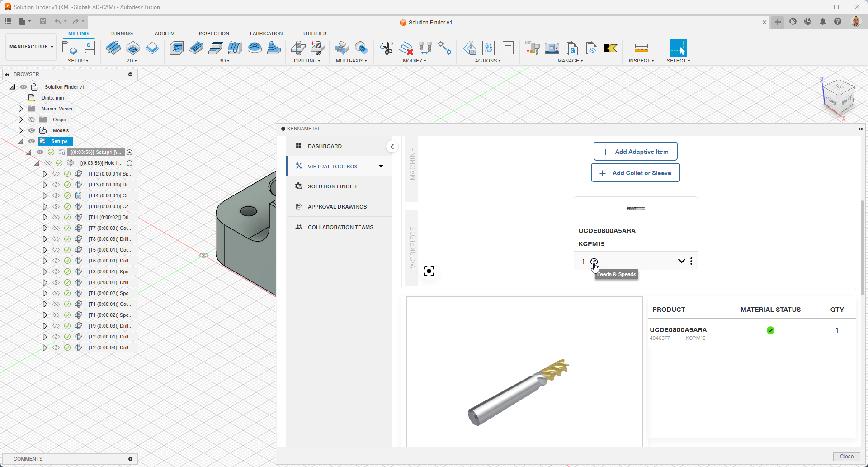Click the Add Adaptive Item button
The width and height of the screenshot is (868, 467).
pos(635,152)
